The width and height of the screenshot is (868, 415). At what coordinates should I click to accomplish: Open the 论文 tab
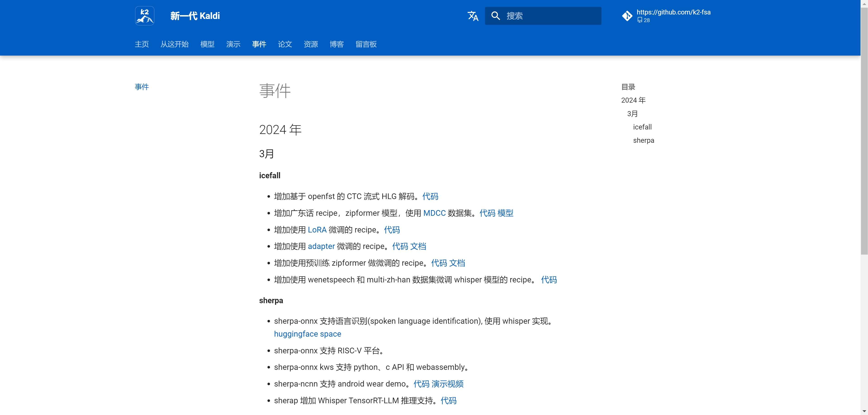click(x=285, y=44)
